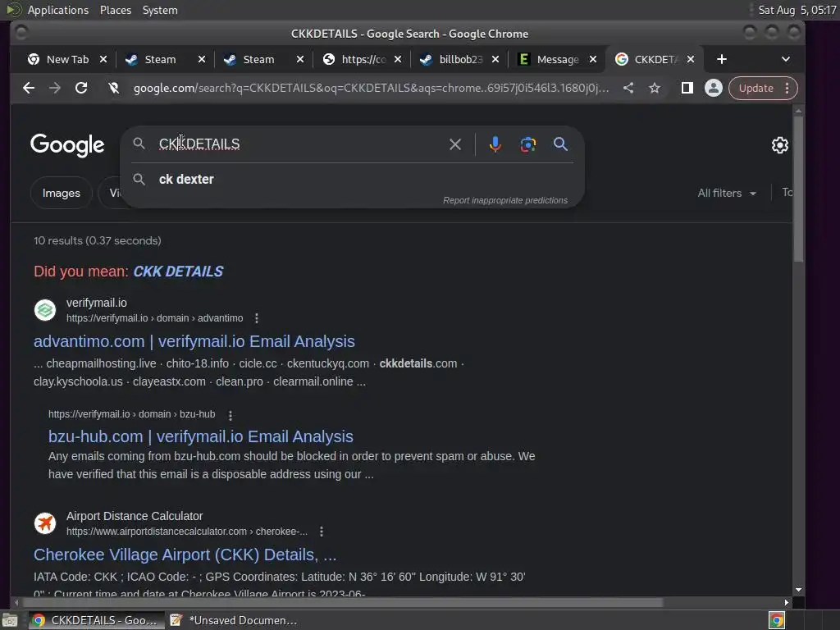
Task: Open the Chrome side panel icon
Action: tap(687, 88)
